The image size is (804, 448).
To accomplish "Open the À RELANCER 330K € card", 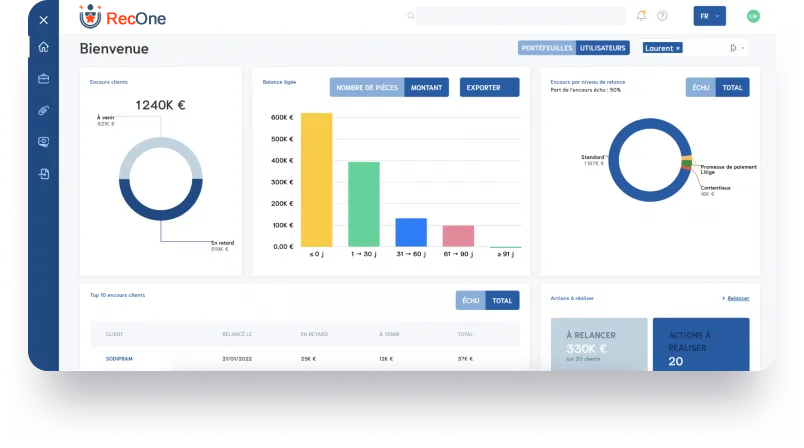I will 599,344.
